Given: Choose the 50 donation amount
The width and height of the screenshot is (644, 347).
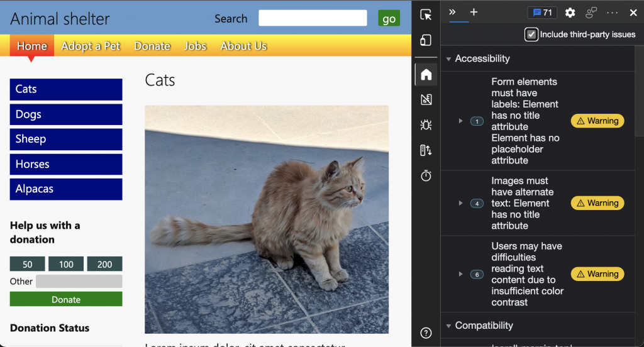Looking at the screenshot, I should tap(28, 264).
